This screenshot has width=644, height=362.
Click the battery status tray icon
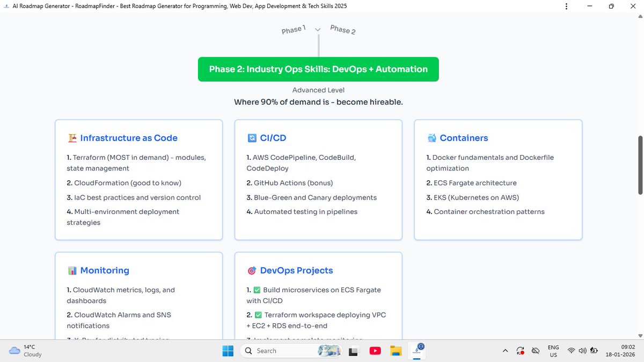tap(594, 351)
